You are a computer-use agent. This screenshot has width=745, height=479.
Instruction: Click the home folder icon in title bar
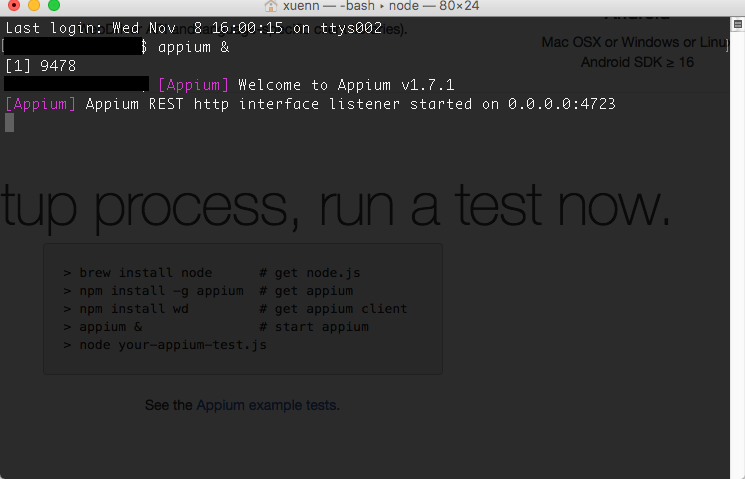tap(271, 6)
